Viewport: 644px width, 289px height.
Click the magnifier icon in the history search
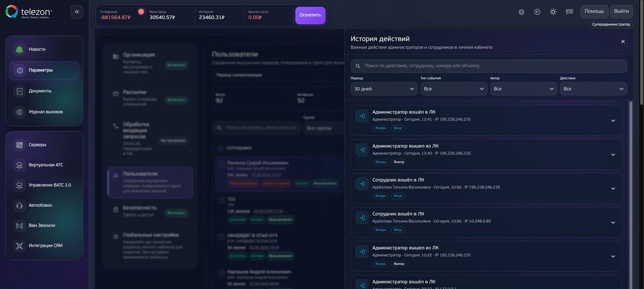(x=357, y=66)
